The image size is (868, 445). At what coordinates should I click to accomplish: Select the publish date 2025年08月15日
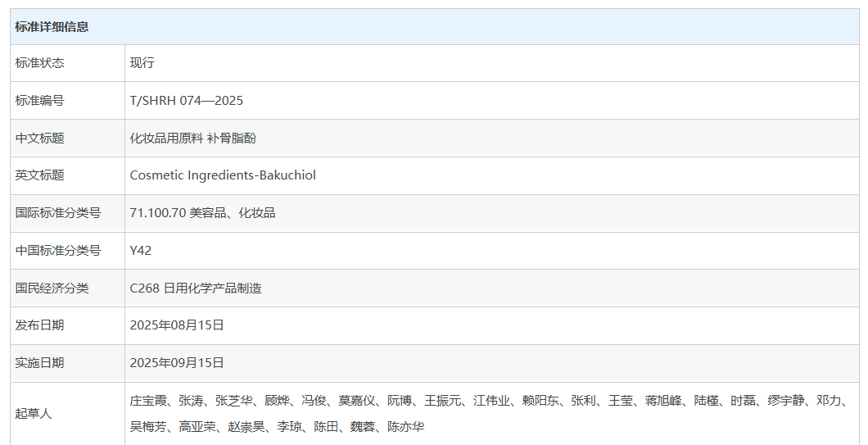(177, 325)
